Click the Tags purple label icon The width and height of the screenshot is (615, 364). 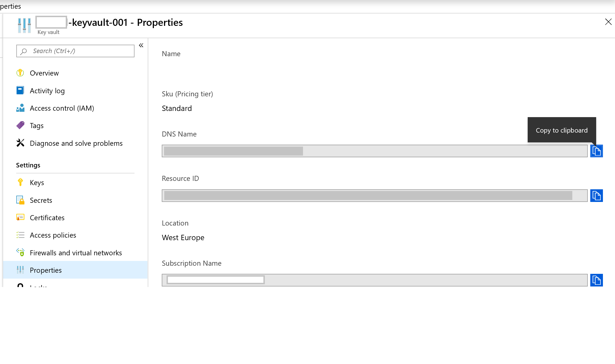[20, 125]
